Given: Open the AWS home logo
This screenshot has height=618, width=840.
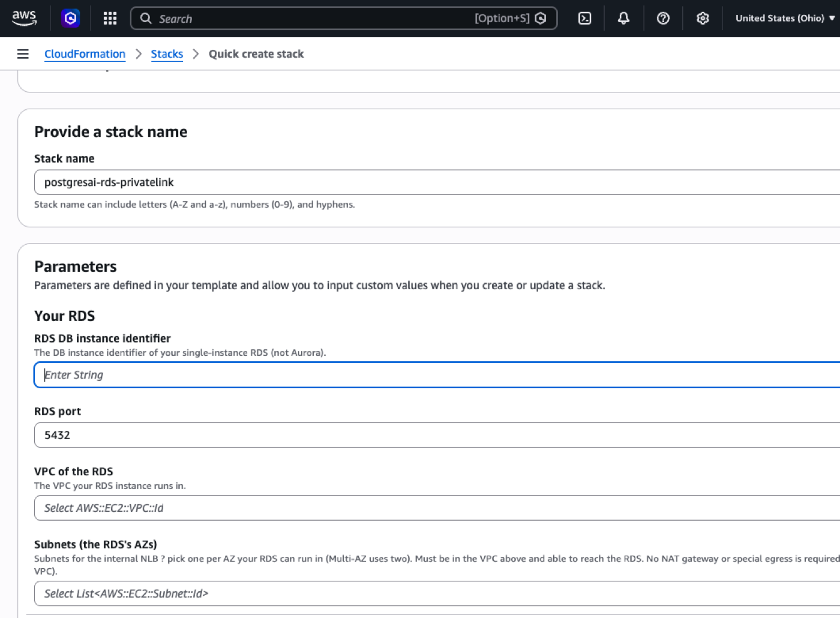Looking at the screenshot, I should [24, 18].
